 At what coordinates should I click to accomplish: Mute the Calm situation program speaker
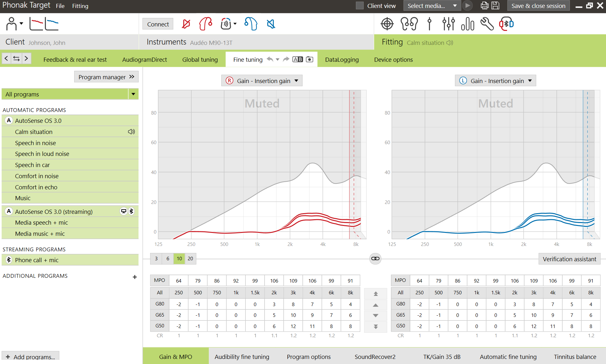(x=131, y=131)
